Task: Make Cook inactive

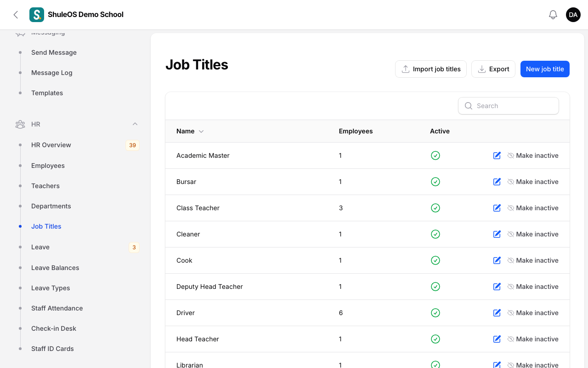Action: tap(533, 260)
